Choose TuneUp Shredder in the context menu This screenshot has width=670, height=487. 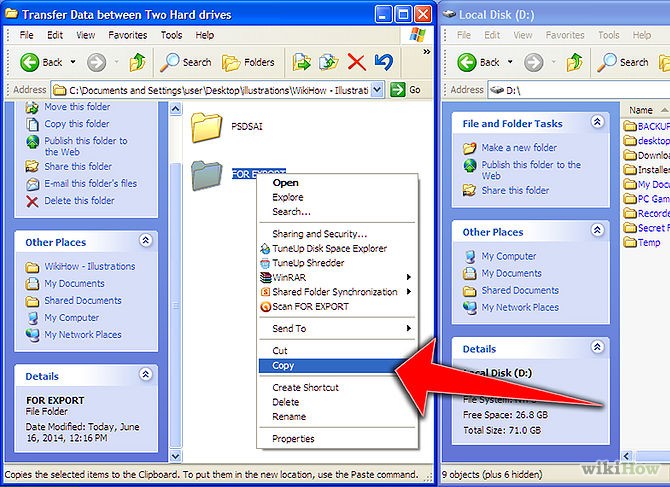pos(337,263)
